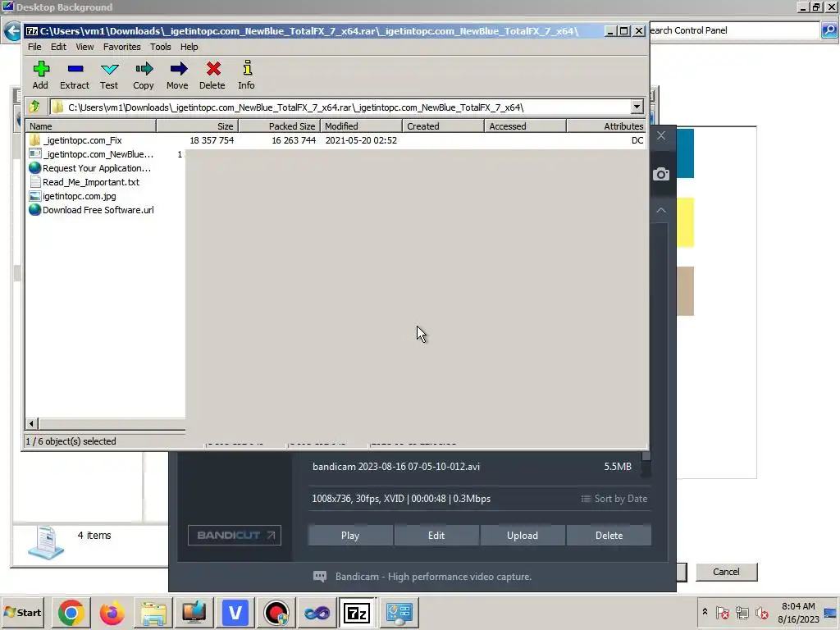Run the Test archive tool
Viewport: 840px width, 630px height.
tap(109, 75)
